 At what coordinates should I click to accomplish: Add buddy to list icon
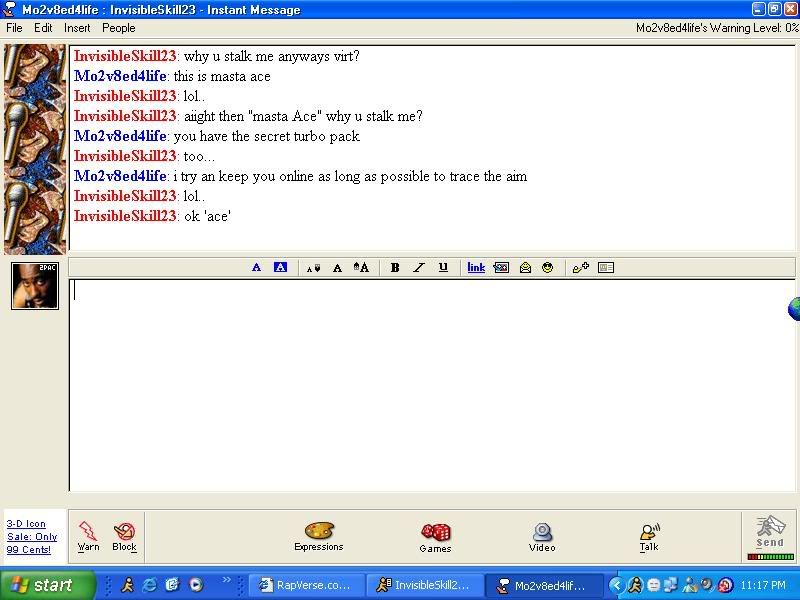click(581, 267)
